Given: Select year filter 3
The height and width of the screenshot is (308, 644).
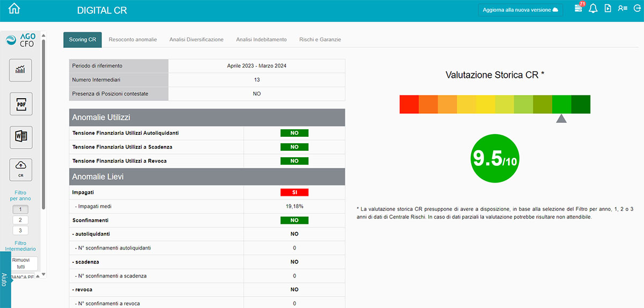Looking at the screenshot, I should click(x=20, y=231).
